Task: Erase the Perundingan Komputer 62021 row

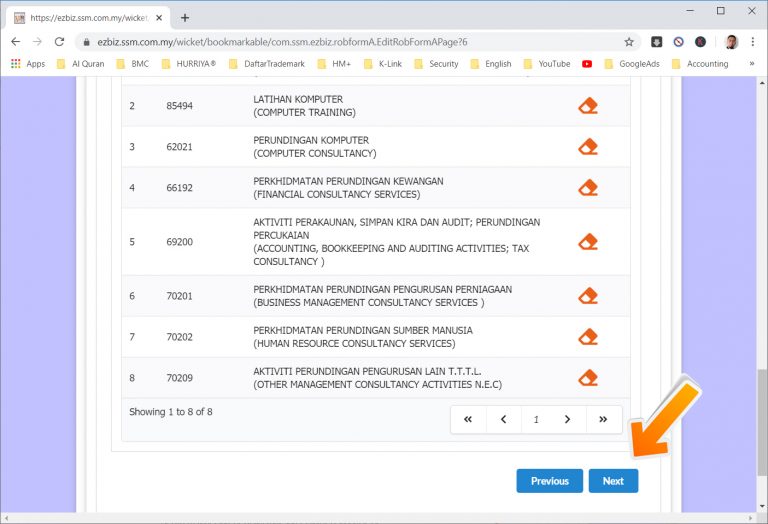Action: pos(588,147)
